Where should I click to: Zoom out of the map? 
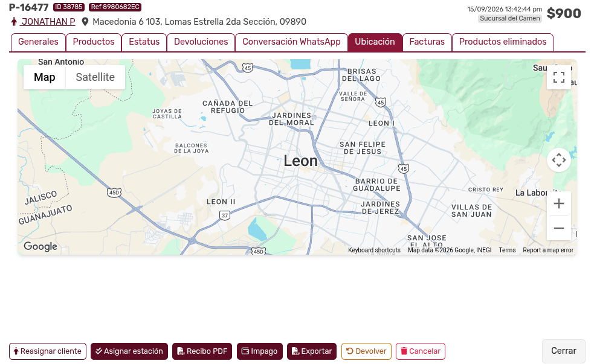(559, 228)
